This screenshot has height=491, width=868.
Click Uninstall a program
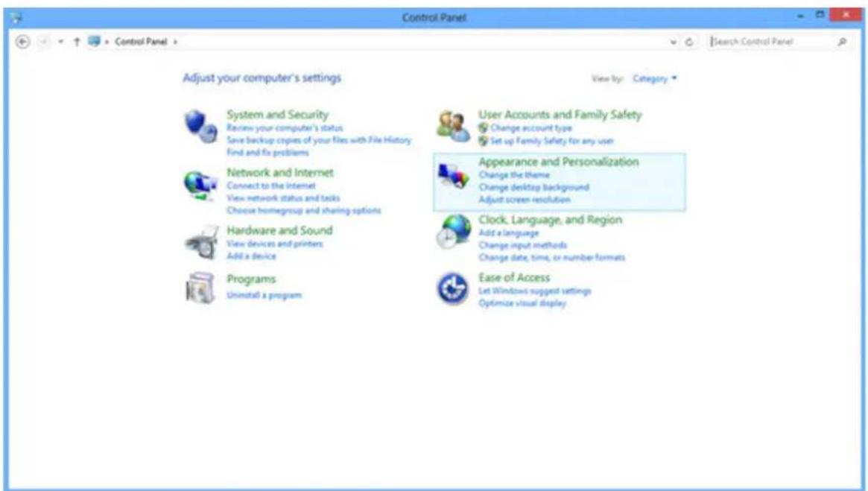[x=264, y=295]
